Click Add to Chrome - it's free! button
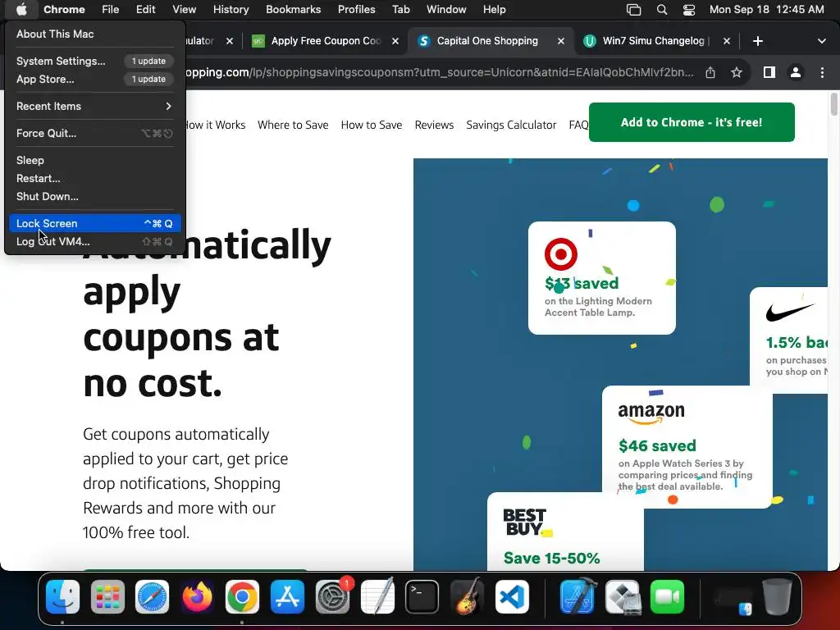Viewport: 840px width, 630px height. click(692, 122)
